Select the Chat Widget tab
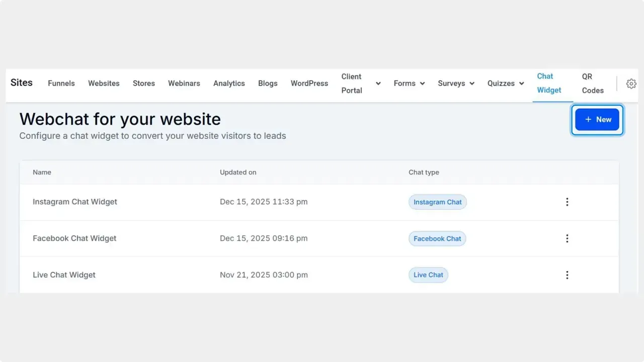The width and height of the screenshot is (644, 362). tap(548, 83)
